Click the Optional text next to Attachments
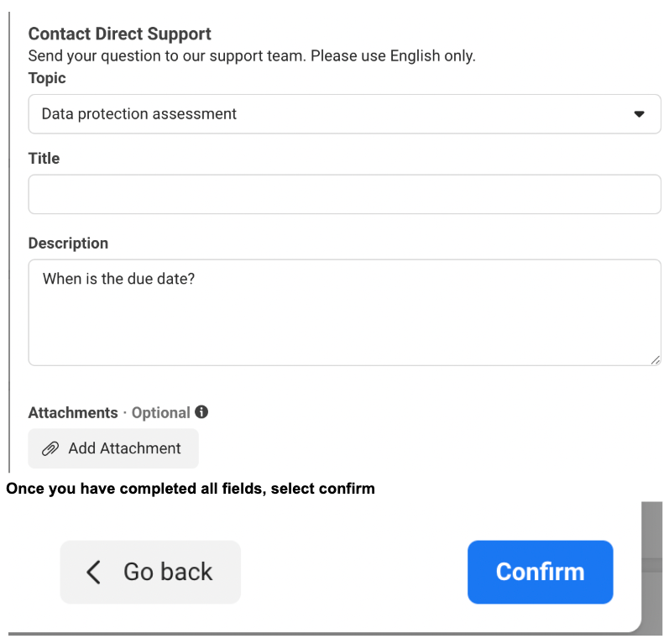The height and width of the screenshot is (644, 669). click(161, 413)
